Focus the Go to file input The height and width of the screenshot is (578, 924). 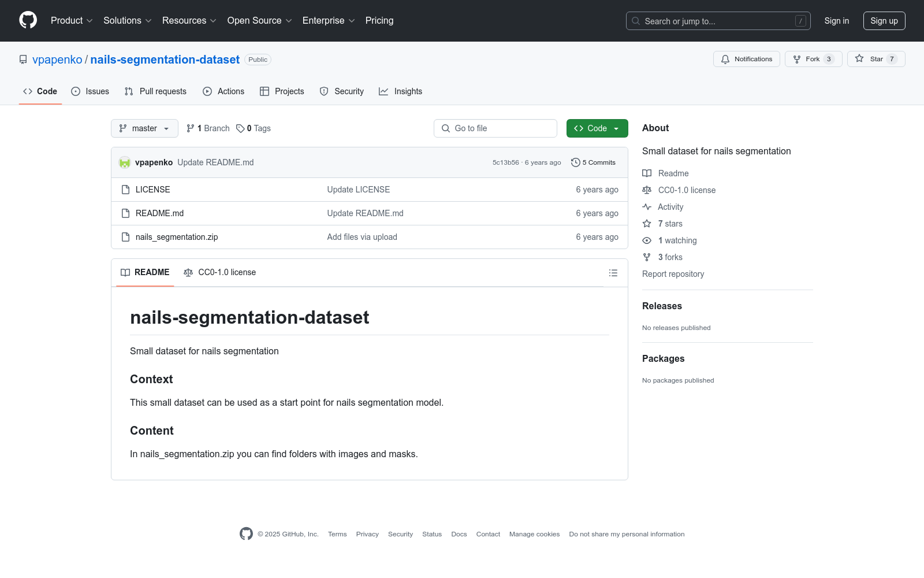click(x=495, y=128)
